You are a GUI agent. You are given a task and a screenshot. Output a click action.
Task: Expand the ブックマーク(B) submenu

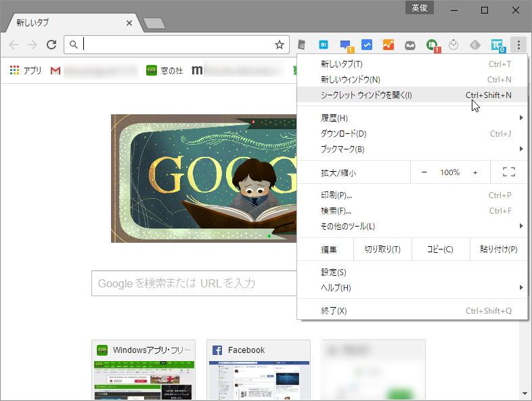412,149
